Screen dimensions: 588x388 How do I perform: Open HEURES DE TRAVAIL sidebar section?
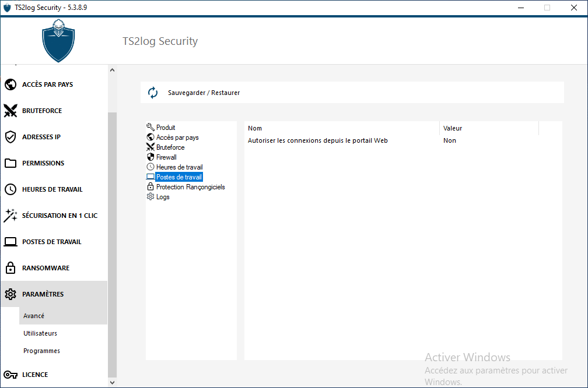(54, 189)
